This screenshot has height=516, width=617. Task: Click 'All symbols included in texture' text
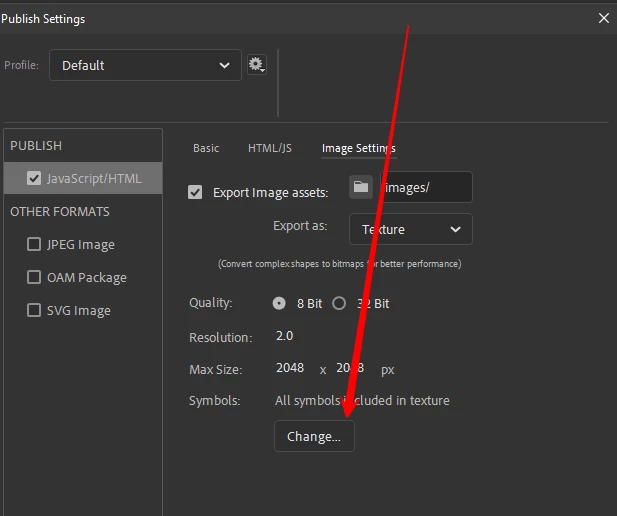pos(362,400)
